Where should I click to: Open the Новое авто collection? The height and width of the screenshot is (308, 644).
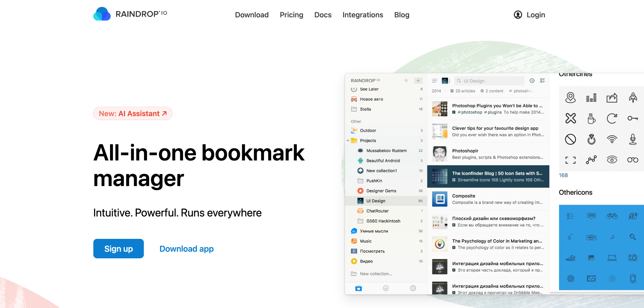[386, 99]
